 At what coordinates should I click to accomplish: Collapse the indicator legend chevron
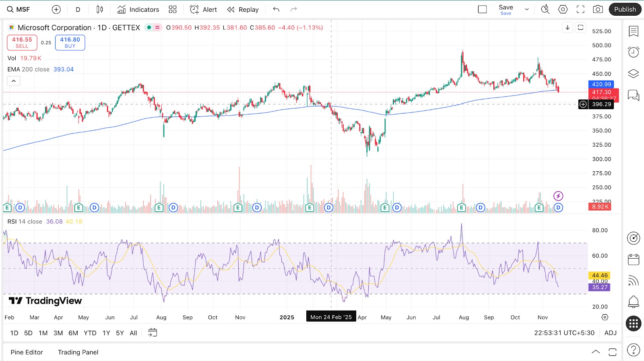coord(14,81)
